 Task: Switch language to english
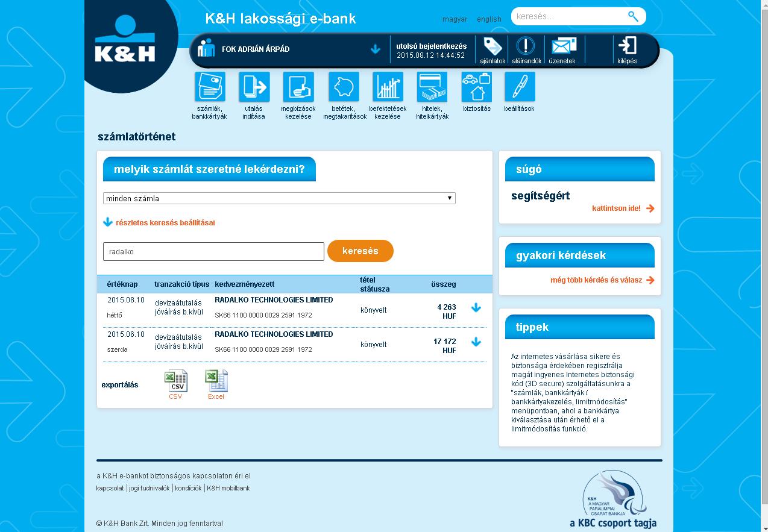(x=489, y=19)
